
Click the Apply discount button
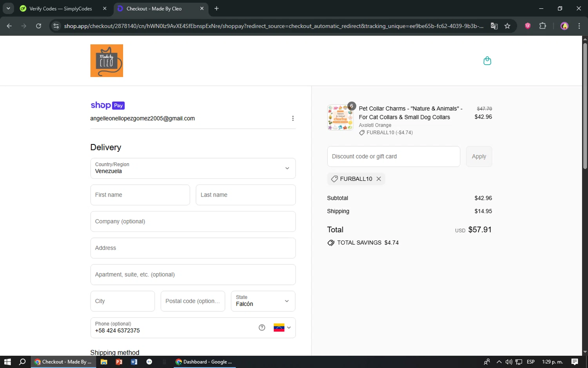479,157
